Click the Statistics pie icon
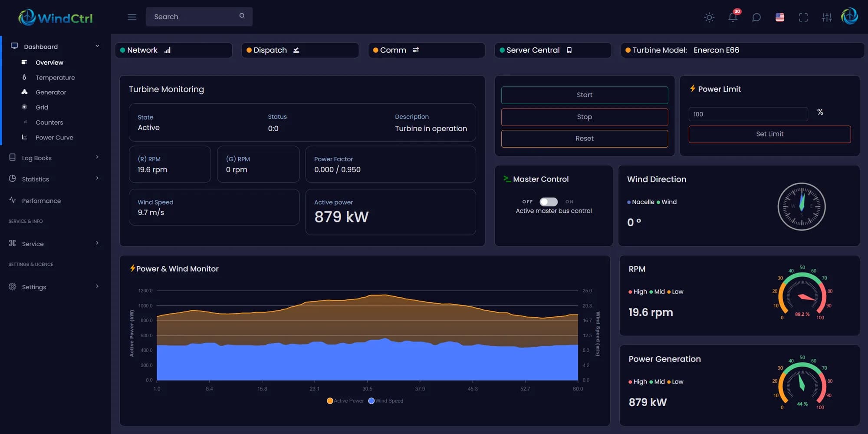The image size is (868, 434). (13, 179)
